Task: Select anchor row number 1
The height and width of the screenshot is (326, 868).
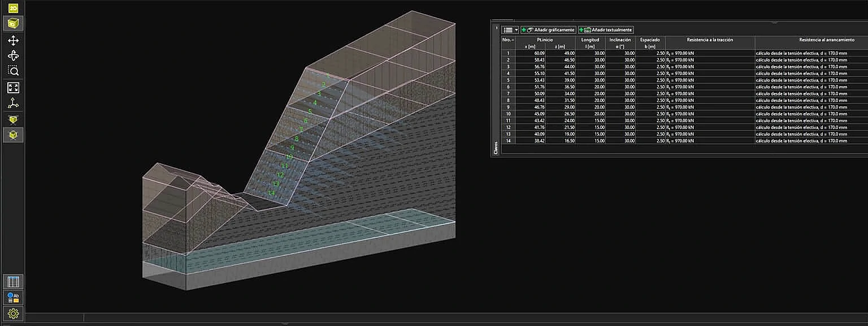Action: pyautogui.click(x=508, y=53)
